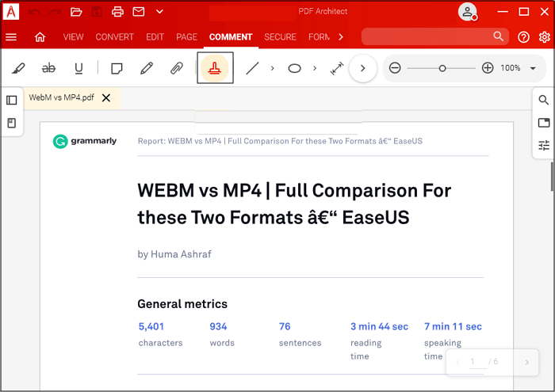Click the '7 min 11 sec' speaking time
555x392 pixels.
tap(453, 326)
